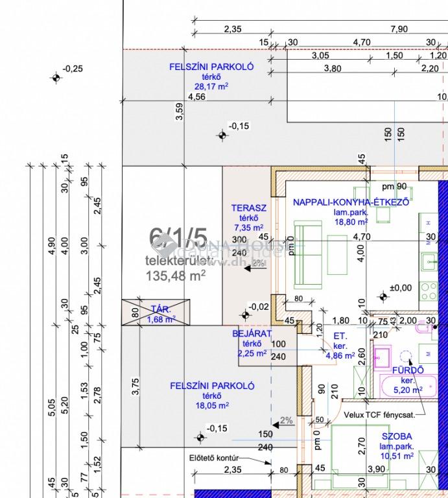Screen dimensions: 448x498
Task: Click the '7,35 m²' terrace area
Action: 249,228
